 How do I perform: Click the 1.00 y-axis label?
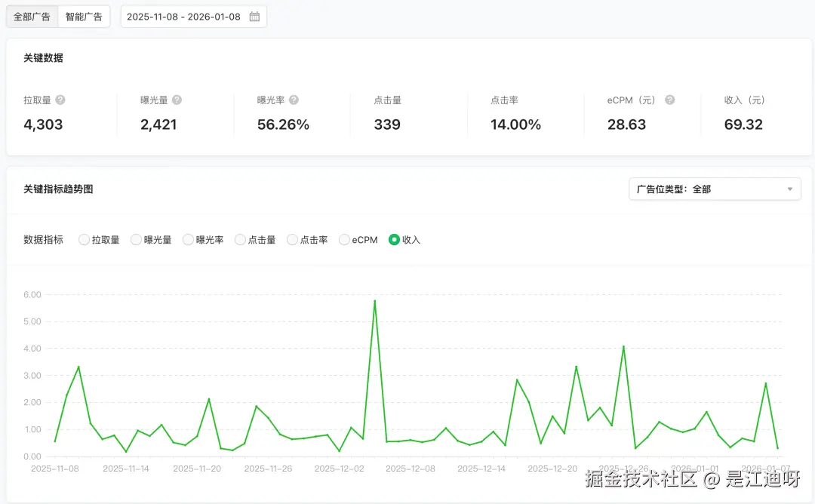click(x=32, y=430)
